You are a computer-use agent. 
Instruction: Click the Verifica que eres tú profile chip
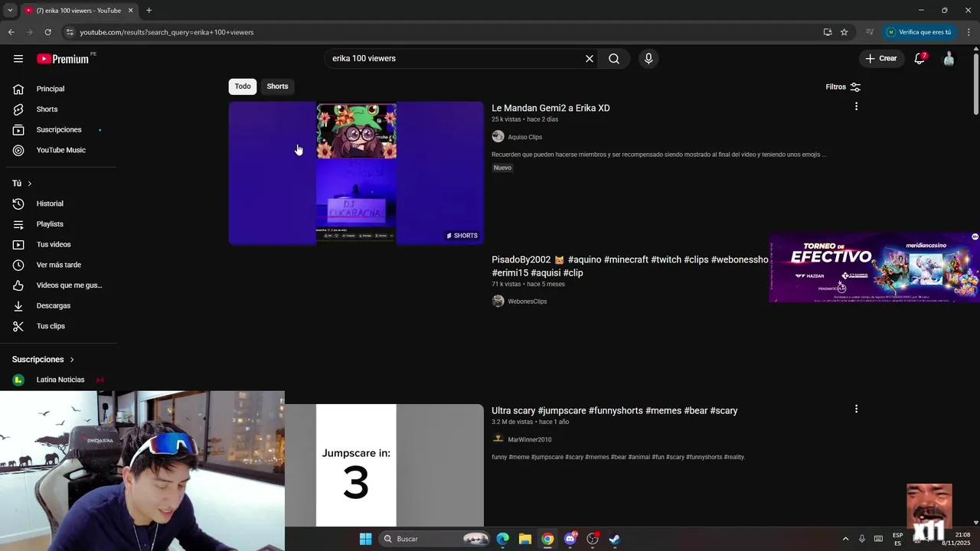point(919,32)
